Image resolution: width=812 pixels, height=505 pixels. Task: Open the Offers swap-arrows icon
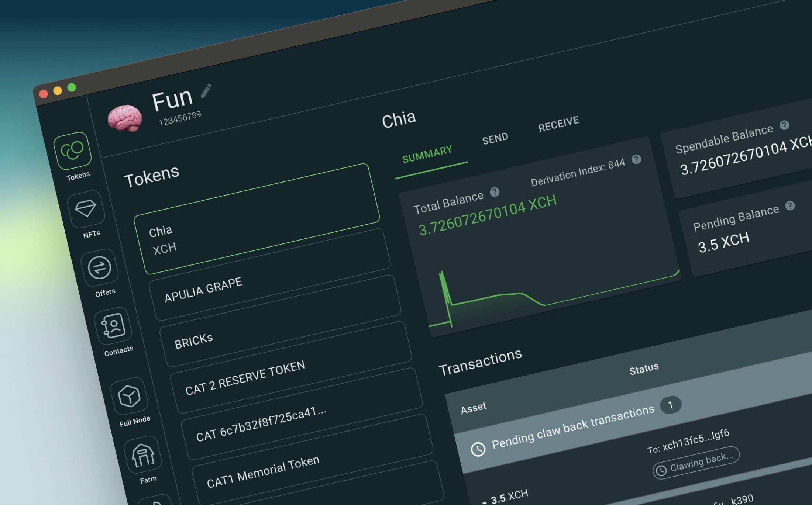99,267
